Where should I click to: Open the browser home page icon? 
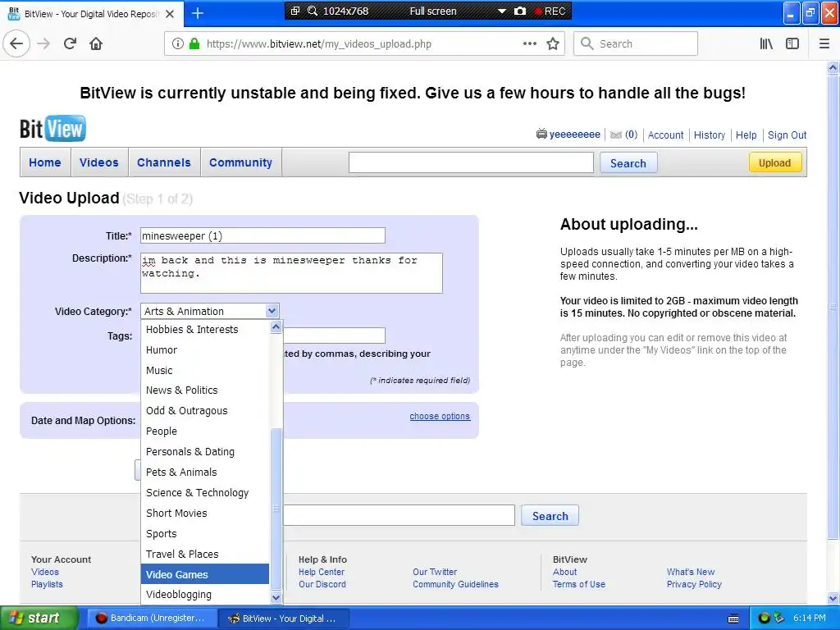(x=96, y=43)
